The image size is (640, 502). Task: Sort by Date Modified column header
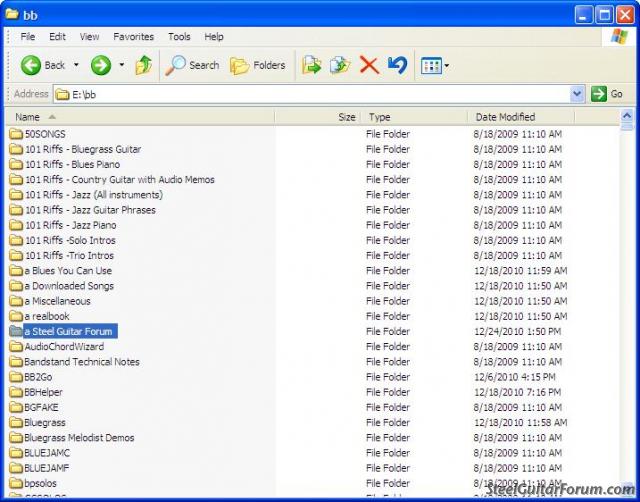click(x=505, y=117)
